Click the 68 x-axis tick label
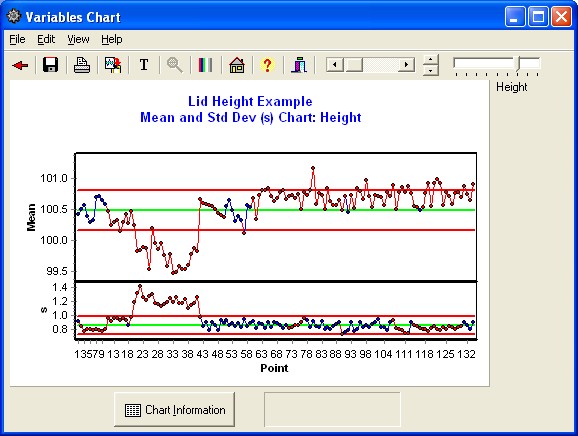578x436 pixels. tap(276, 354)
